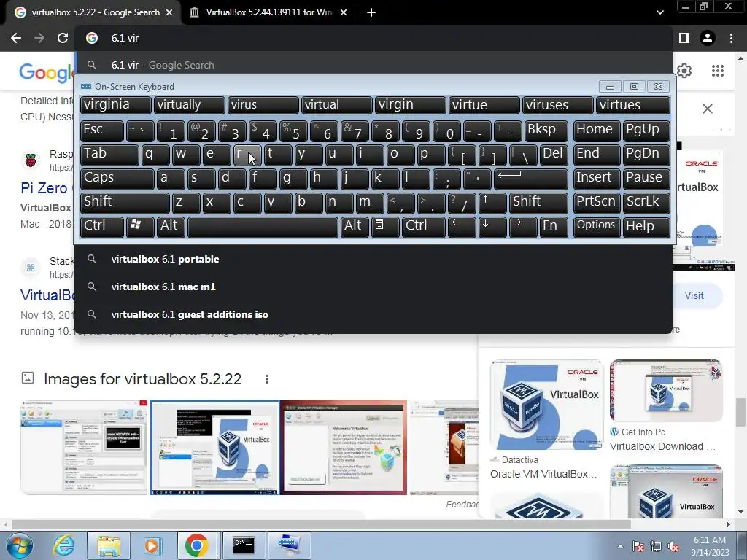Toggle Chrome side panel icon
747x560 pixels.
[x=684, y=38]
